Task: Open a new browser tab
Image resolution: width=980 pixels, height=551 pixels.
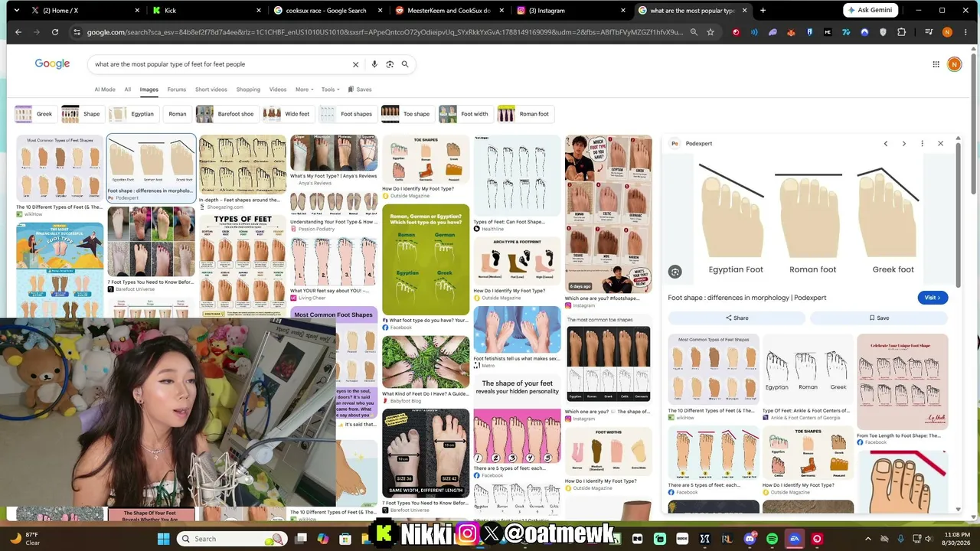Action: tap(763, 11)
